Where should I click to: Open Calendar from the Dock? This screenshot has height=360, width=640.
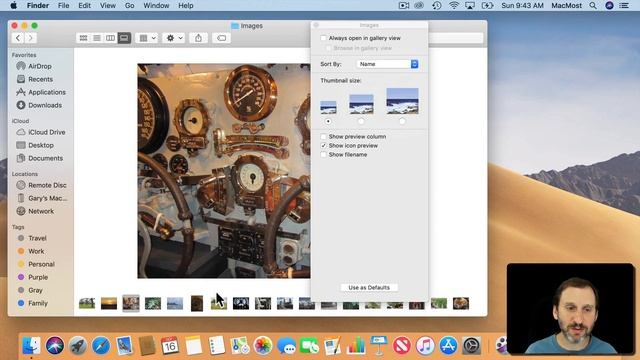coord(170,346)
